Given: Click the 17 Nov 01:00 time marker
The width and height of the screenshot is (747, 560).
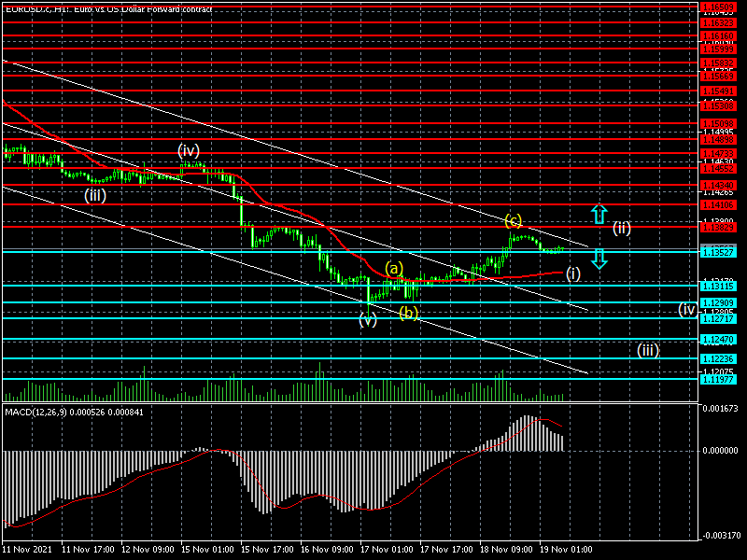Looking at the screenshot, I should coord(387,550).
